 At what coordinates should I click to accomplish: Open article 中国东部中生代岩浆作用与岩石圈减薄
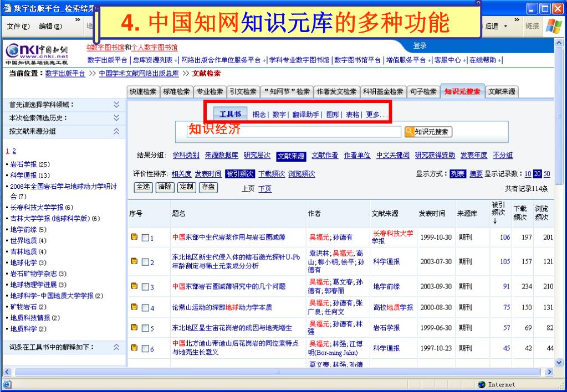[229, 238]
